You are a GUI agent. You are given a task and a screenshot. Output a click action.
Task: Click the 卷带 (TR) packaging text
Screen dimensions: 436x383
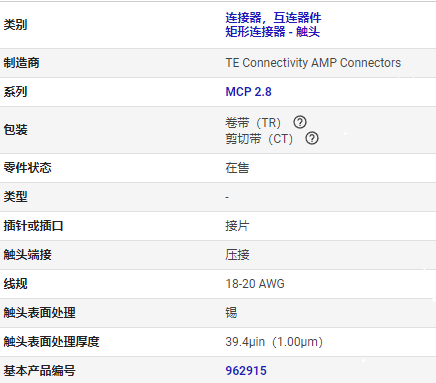253,123
